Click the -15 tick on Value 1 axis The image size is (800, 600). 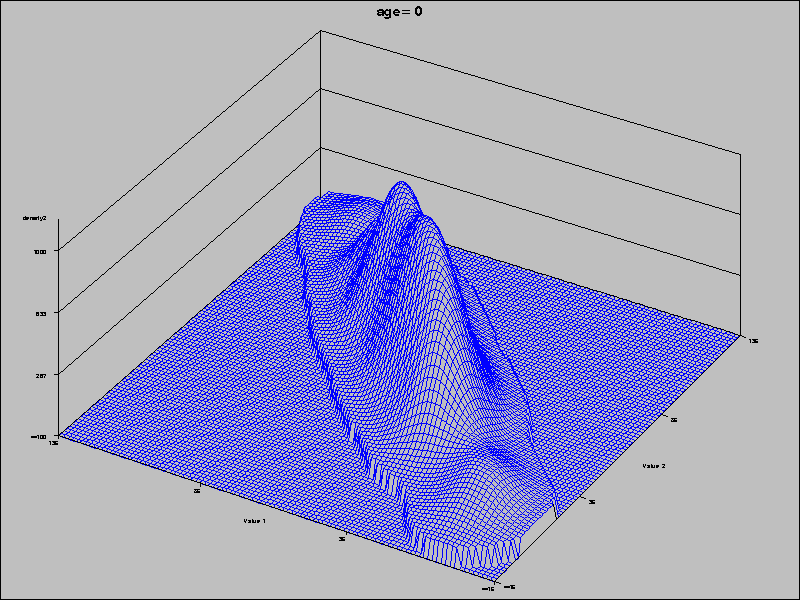[x=487, y=589]
